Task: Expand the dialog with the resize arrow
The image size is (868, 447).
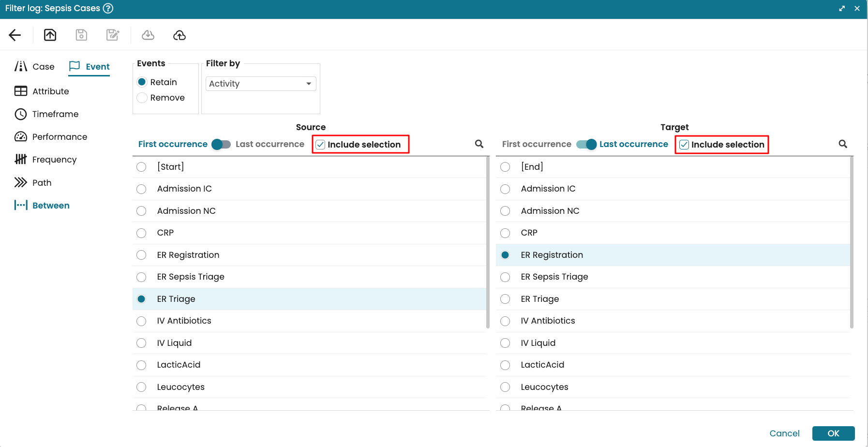Action: [842, 8]
